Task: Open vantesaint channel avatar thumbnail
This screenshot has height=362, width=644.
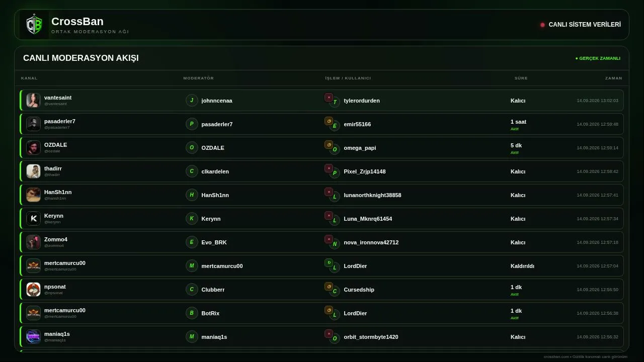Action: click(x=34, y=101)
